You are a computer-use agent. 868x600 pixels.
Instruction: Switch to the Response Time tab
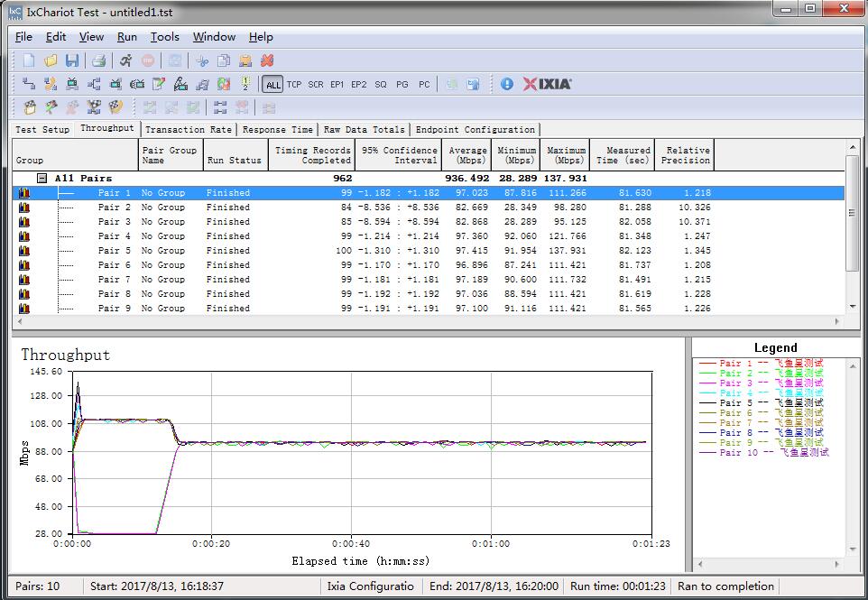point(278,130)
